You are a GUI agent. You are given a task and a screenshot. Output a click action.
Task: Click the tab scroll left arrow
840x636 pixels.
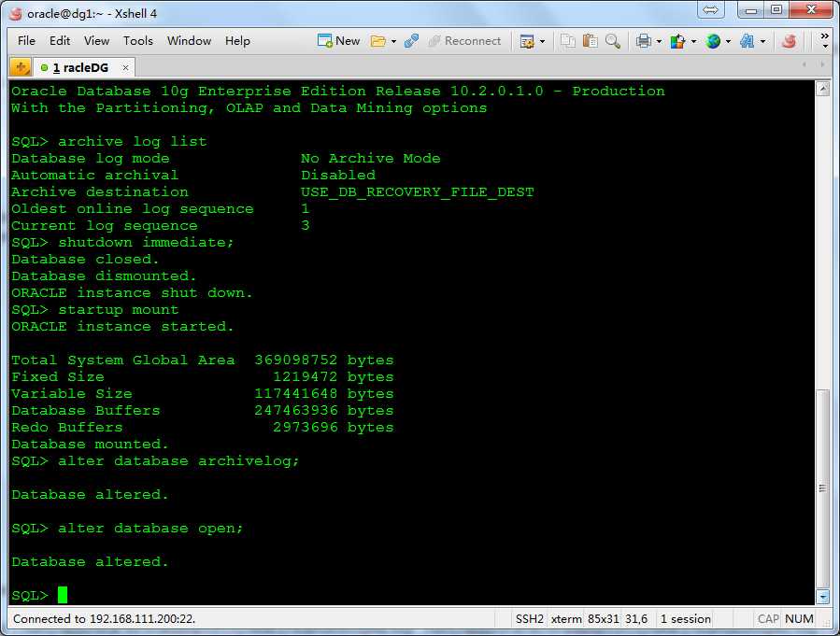pyautogui.click(x=804, y=64)
